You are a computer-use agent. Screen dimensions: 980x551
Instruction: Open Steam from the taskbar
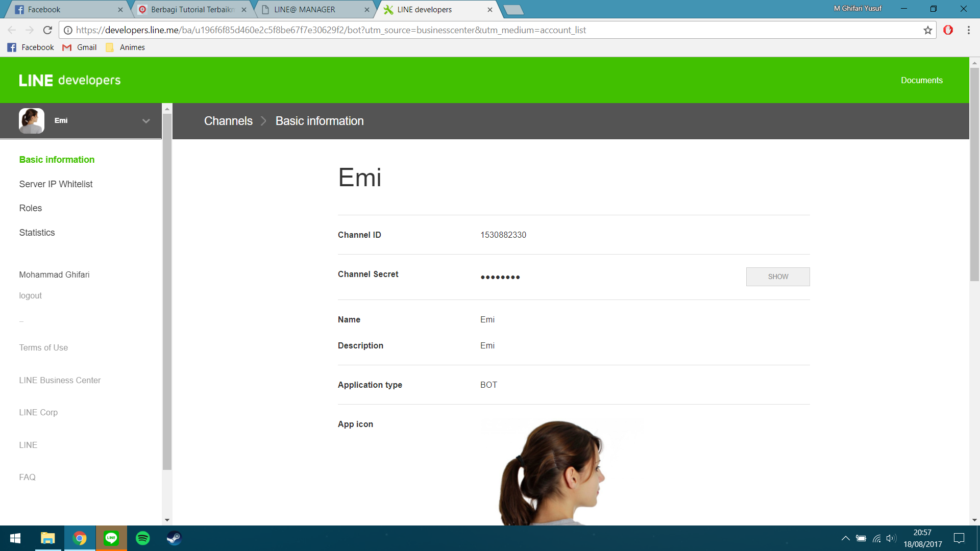click(174, 538)
